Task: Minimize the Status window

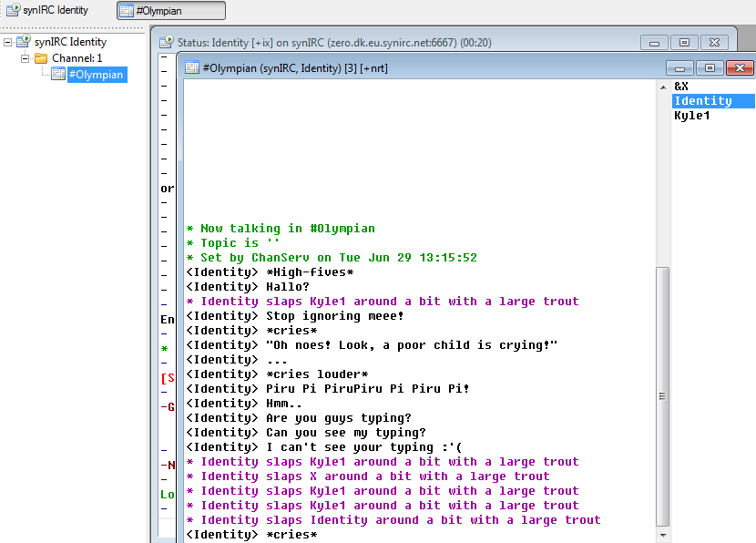Action: pos(654,43)
